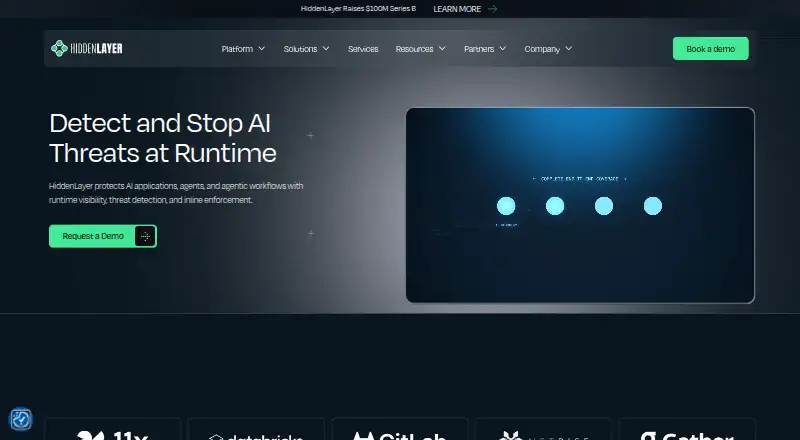This screenshot has width=800, height=440.
Task: Open the Solutions menu
Action: tap(300, 49)
